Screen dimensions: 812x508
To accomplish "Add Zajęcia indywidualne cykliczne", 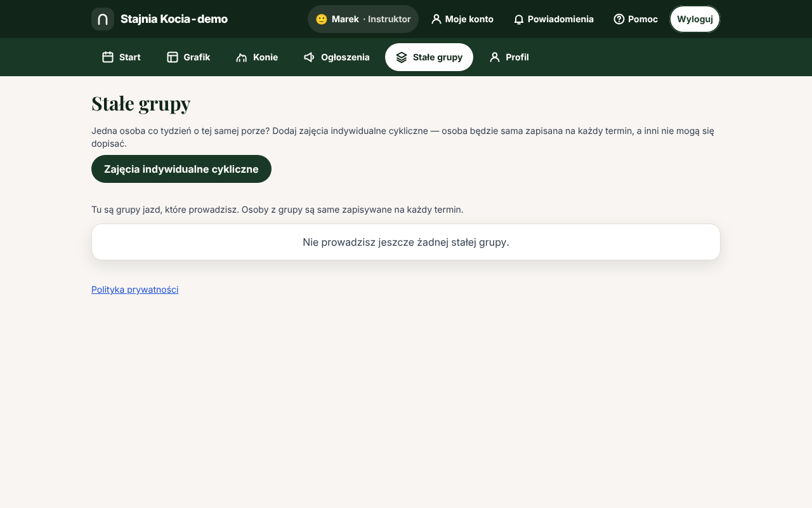I will (x=181, y=169).
